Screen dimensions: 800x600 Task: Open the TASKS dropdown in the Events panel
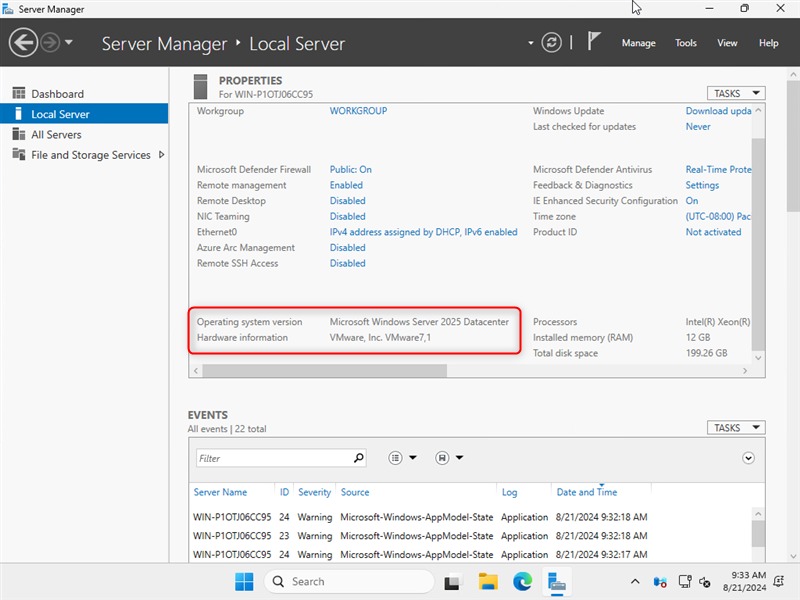736,427
